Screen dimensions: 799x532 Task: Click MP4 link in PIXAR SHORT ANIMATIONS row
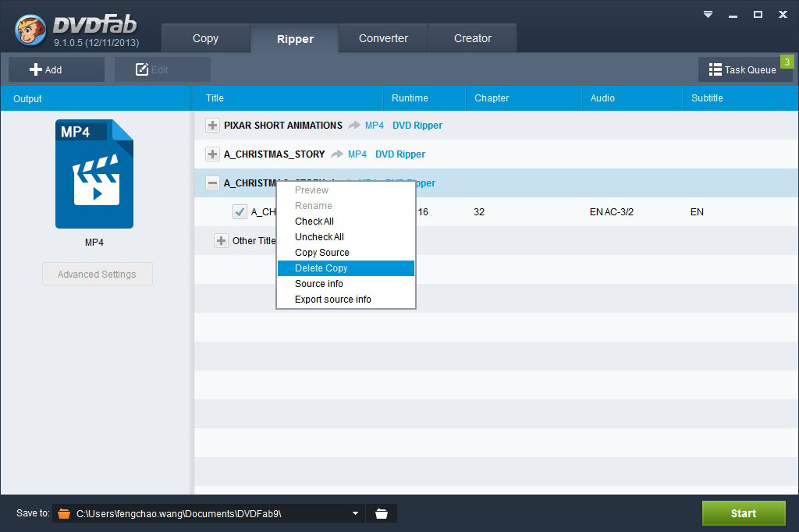[x=374, y=126]
